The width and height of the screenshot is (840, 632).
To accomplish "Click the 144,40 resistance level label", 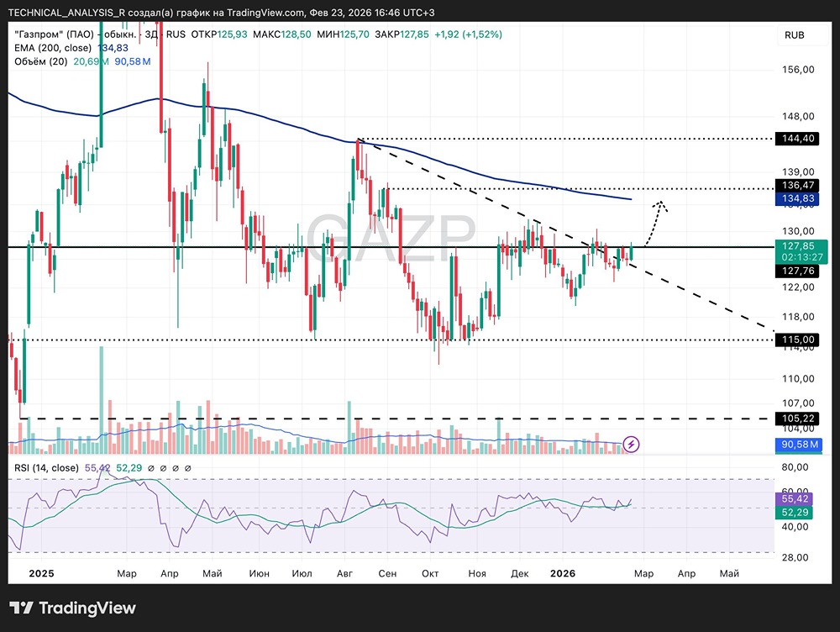I will [x=798, y=139].
